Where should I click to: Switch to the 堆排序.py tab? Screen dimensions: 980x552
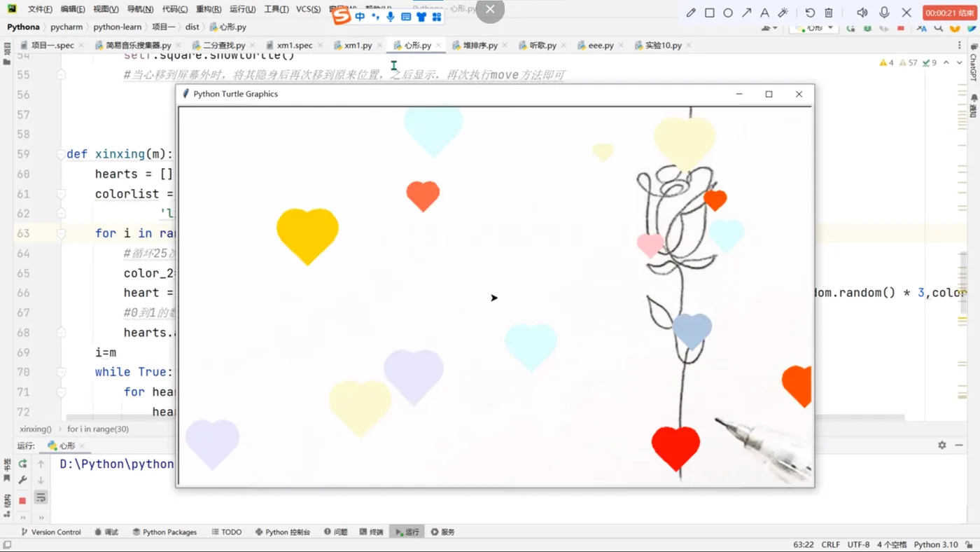(x=480, y=45)
